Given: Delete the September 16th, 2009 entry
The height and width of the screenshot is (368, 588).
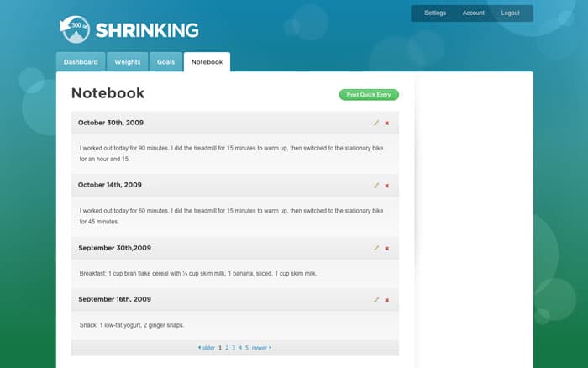Looking at the screenshot, I should (x=386, y=299).
